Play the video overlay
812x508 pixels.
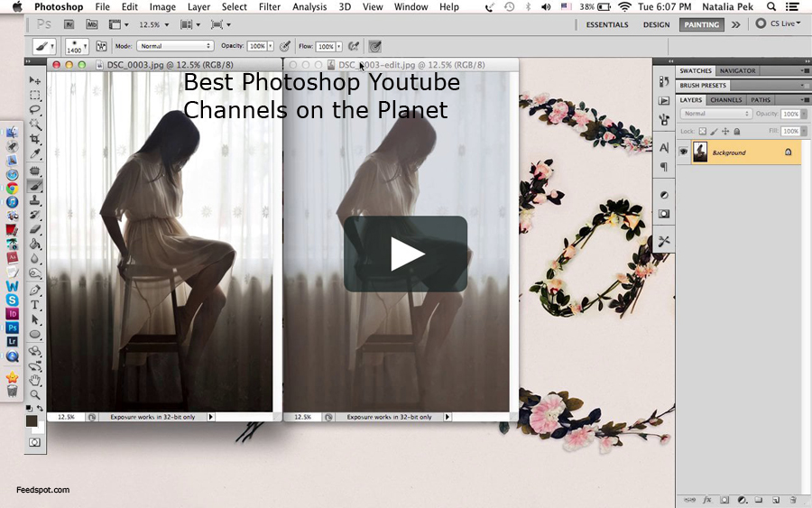(x=405, y=254)
